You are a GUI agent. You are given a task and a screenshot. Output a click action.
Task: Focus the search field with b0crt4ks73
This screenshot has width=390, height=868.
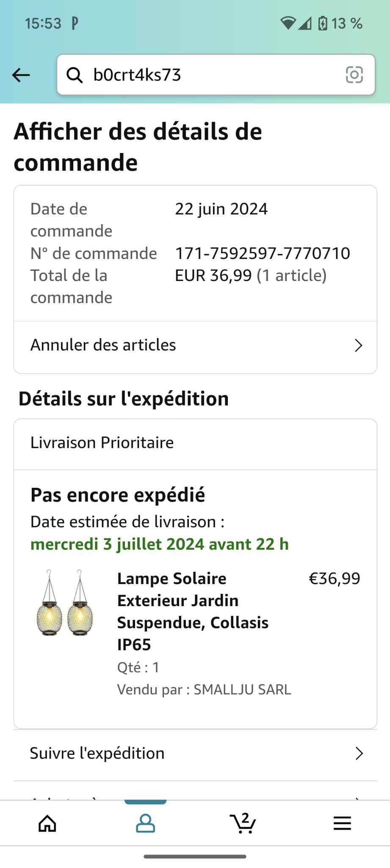[x=212, y=75]
